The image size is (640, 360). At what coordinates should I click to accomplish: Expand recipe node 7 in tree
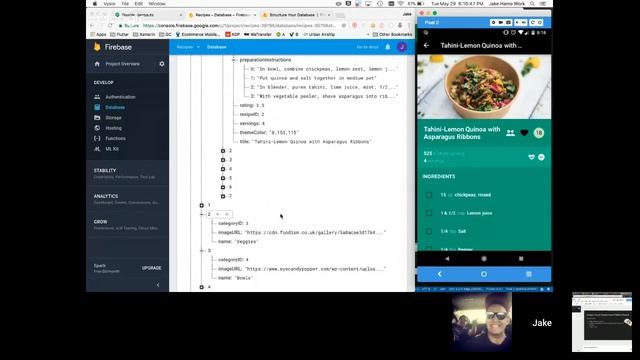[223, 196]
